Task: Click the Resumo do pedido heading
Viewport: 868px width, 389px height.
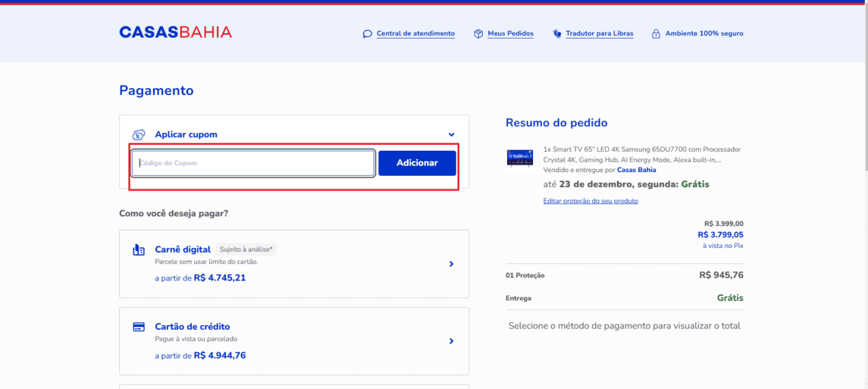Action: (x=556, y=123)
